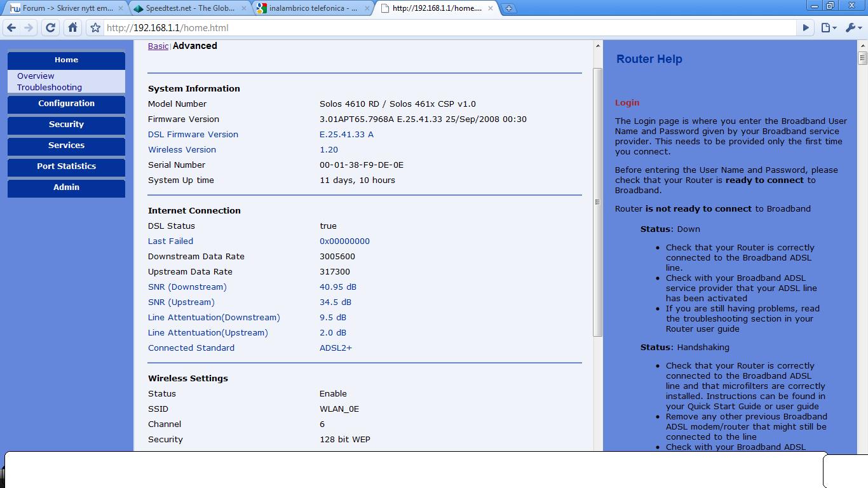This screenshot has height=488, width=868.
Task: Click the SNR (Downstream) label
Action: click(187, 287)
